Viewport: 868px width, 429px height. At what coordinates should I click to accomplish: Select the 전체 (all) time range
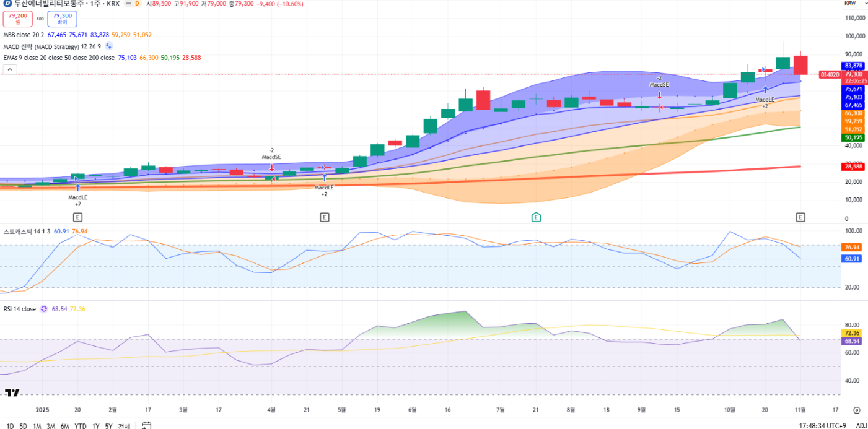coord(124,426)
